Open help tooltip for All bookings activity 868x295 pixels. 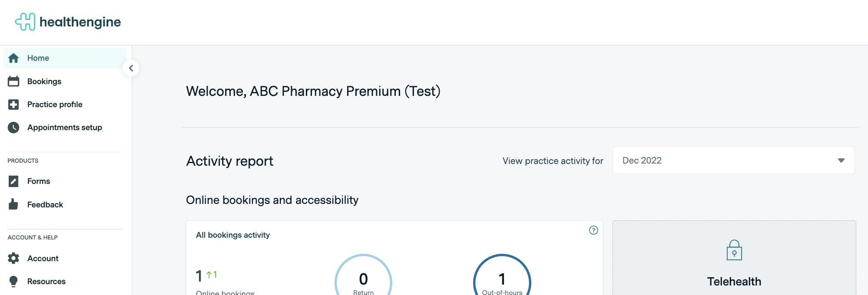click(x=593, y=230)
